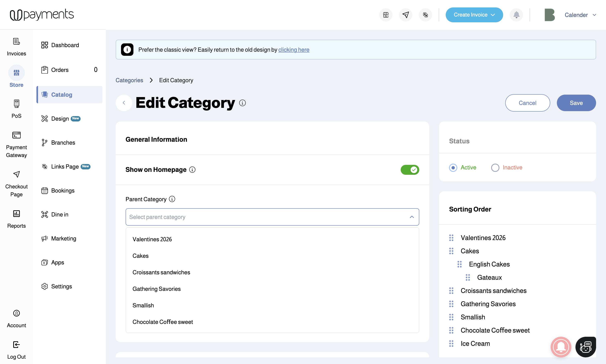Open the Calender account dropdown

pyautogui.click(x=580, y=15)
